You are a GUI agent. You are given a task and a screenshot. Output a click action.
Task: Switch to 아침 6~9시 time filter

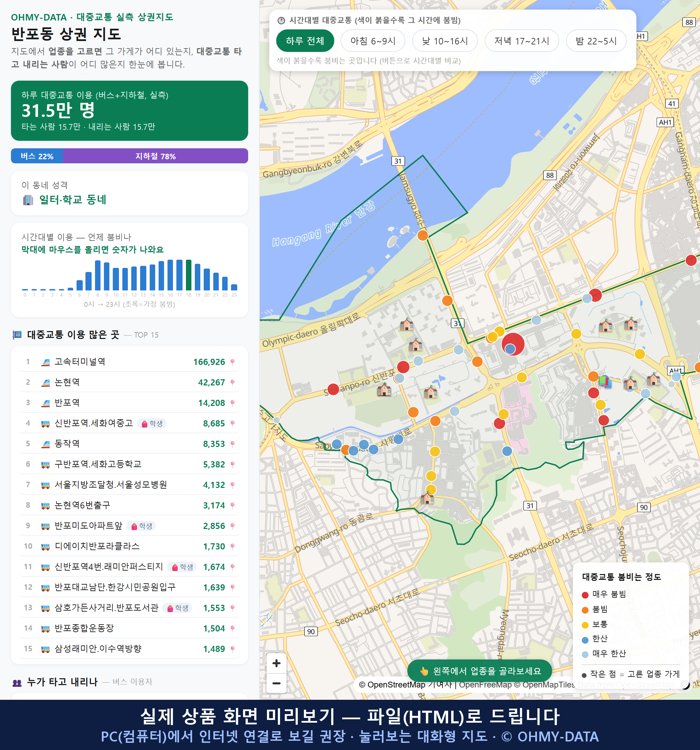tap(373, 41)
